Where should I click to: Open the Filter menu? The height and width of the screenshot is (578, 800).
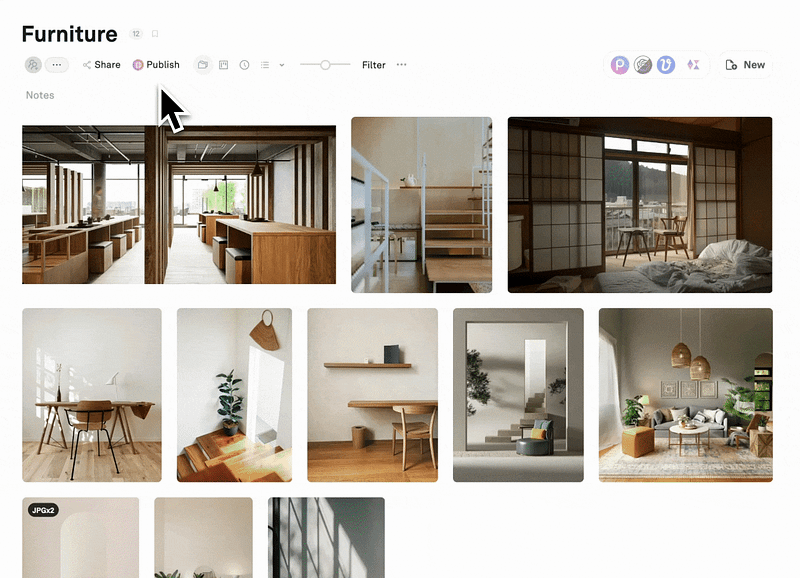click(x=373, y=65)
